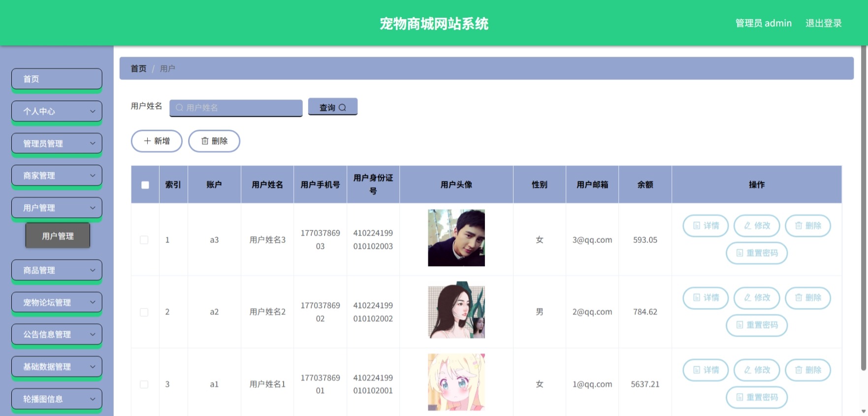Click the trash icon on the toolbar 删除 button
The image size is (868, 416).
[205, 141]
